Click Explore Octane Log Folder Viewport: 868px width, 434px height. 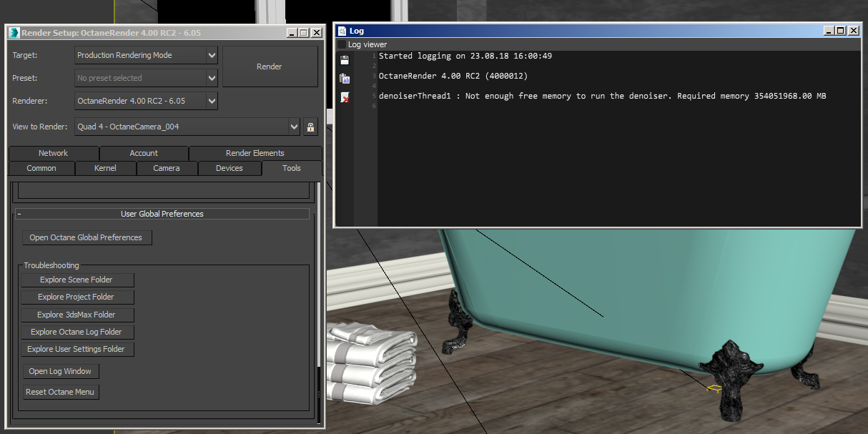click(77, 332)
